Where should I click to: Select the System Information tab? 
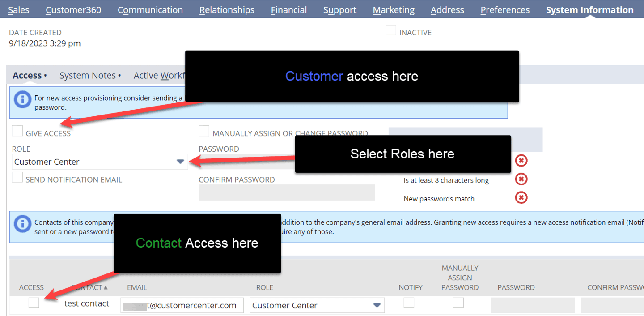click(589, 10)
